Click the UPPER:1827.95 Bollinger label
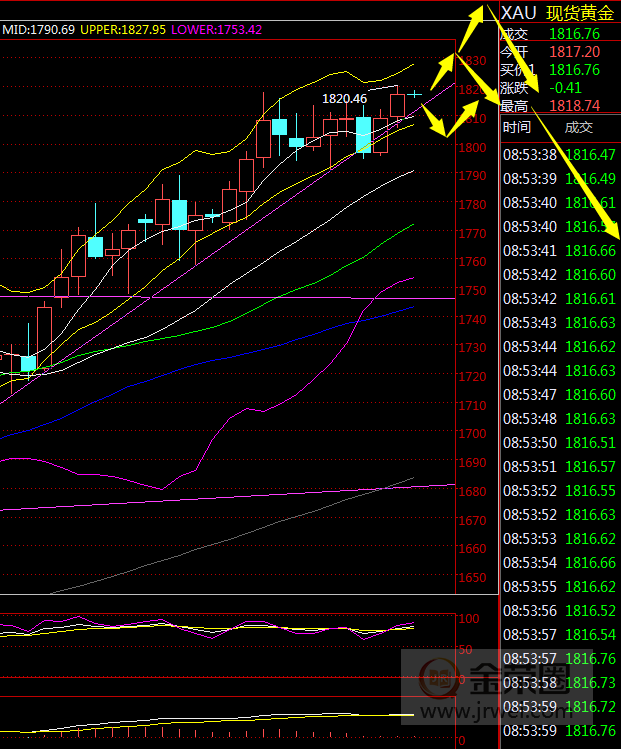Viewport: 621px width, 749px height. pos(123,30)
